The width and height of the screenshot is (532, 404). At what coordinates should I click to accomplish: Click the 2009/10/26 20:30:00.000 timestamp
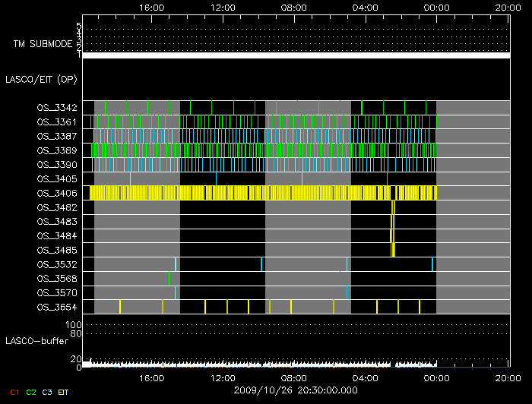point(296,390)
